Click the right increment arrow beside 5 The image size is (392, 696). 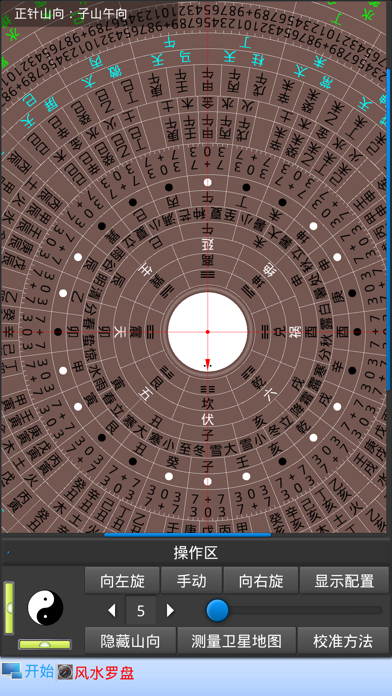pos(170,611)
